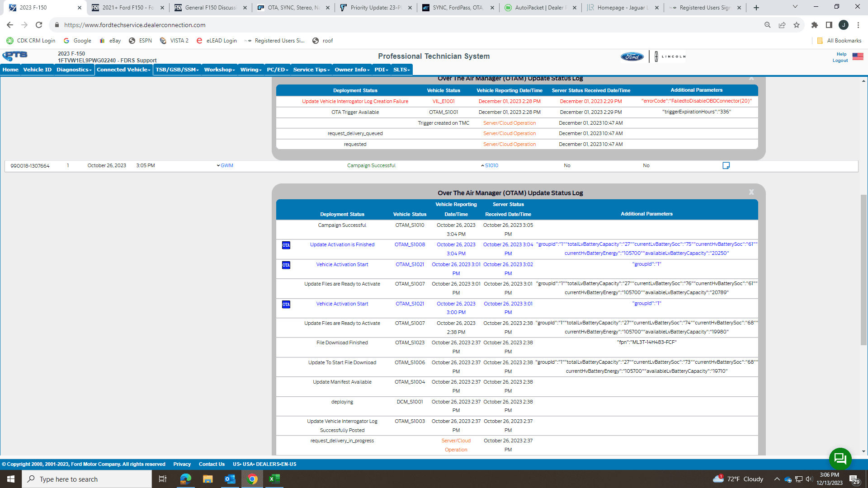Switch to the General F150 Discussion tab
The height and width of the screenshot is (488, 868).
[211, 8]
